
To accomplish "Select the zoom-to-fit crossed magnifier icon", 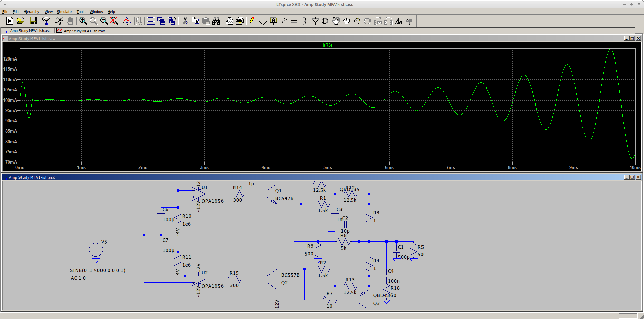I will pos(114,21).
